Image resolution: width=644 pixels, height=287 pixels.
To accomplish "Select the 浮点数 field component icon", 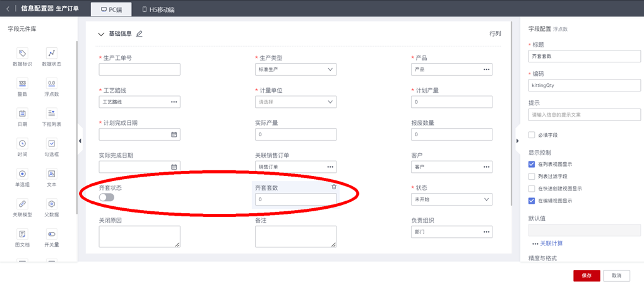I will pos(51,83).
